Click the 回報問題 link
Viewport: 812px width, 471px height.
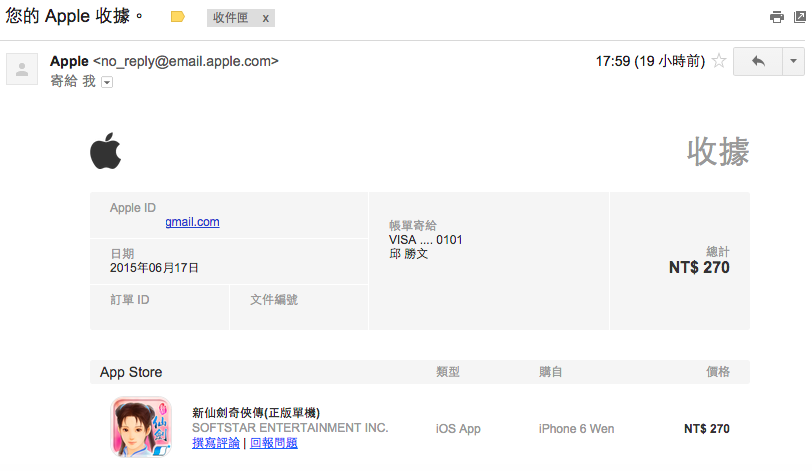273,443
